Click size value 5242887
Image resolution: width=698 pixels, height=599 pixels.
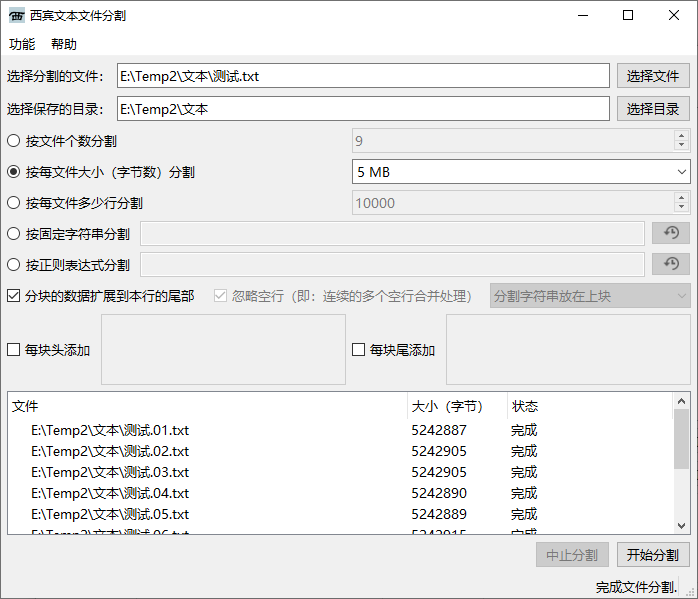click(439, 430)
